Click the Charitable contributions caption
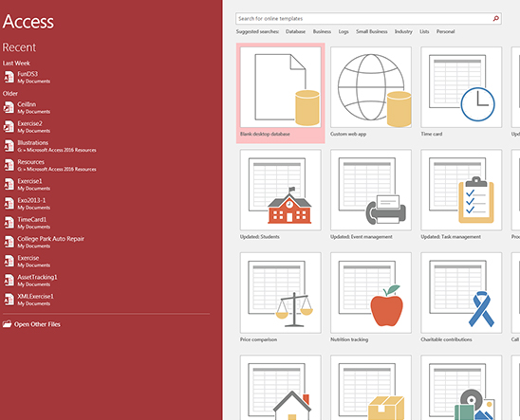 click(x=446, y=339)
